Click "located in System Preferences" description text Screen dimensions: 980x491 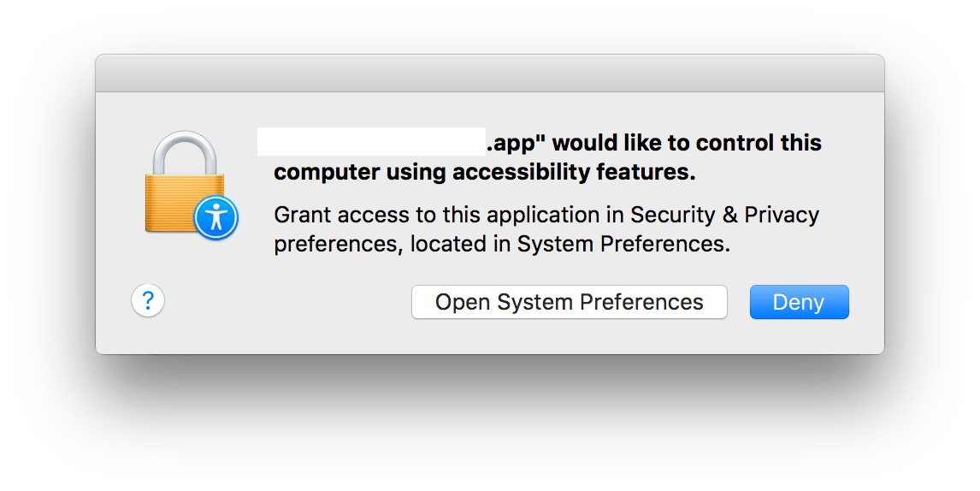point(570,244)
